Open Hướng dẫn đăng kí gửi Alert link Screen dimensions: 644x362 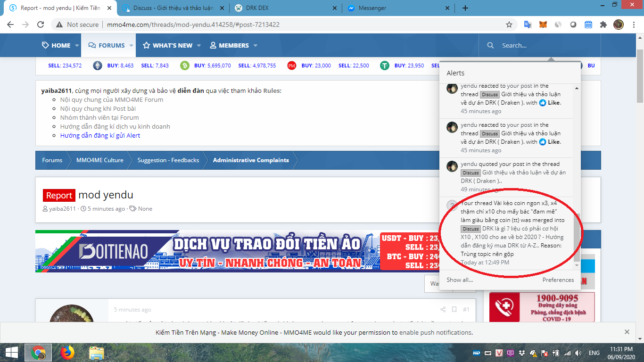tap(100, 135)
